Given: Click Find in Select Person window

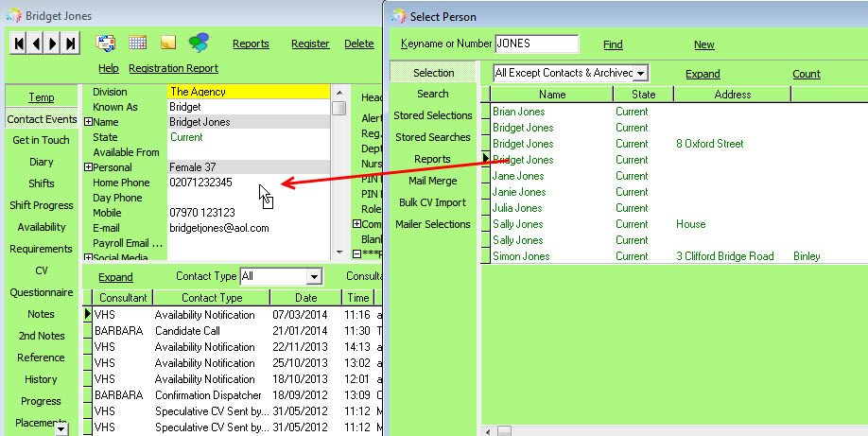Looking at the screenshot, I should 613,44.
